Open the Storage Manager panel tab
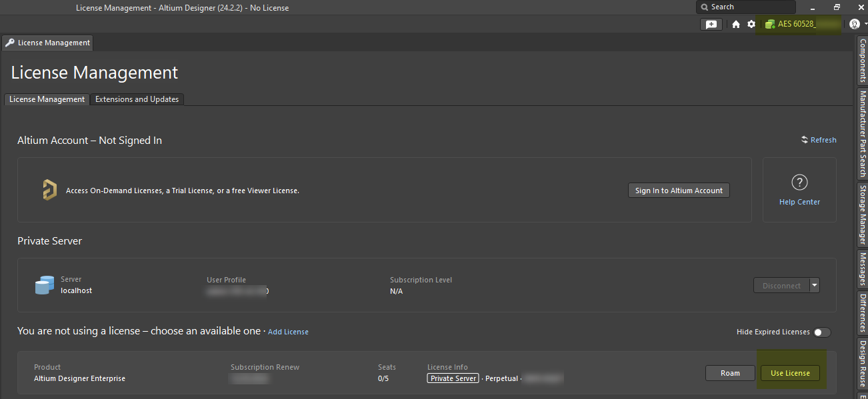This screenshot has width=868, height=399. [x=863, y=214]
